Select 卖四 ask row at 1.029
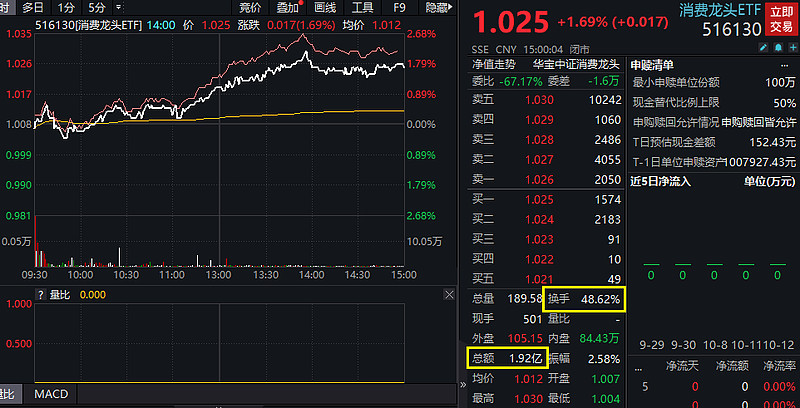 tap(546, 120)
